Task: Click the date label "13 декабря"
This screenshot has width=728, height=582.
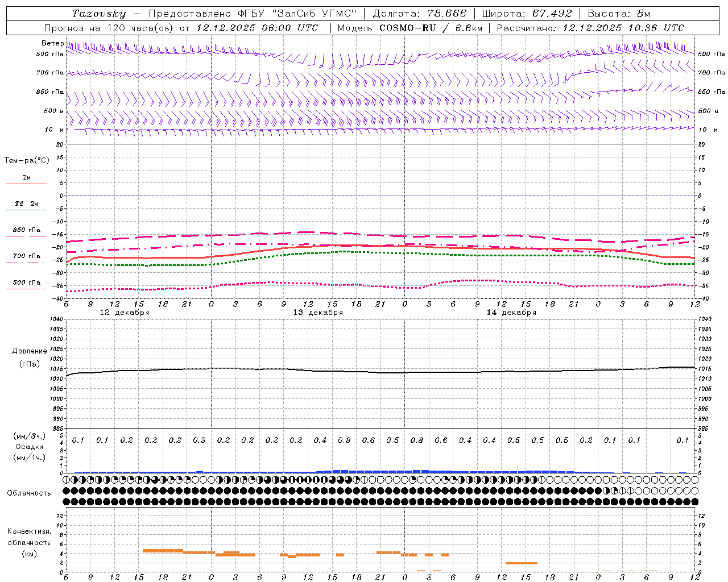Action: 318,313
